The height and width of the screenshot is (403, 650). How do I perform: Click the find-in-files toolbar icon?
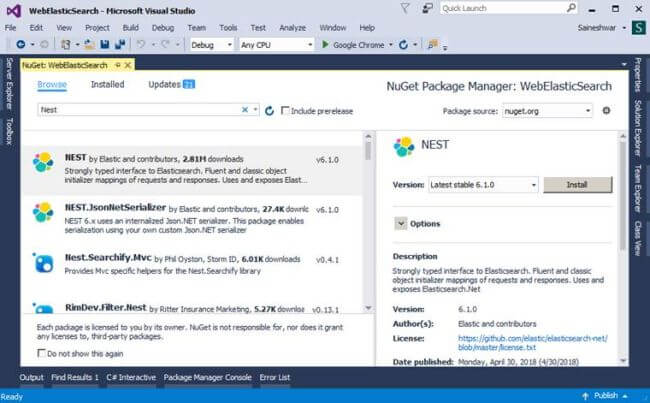point(432,44)
